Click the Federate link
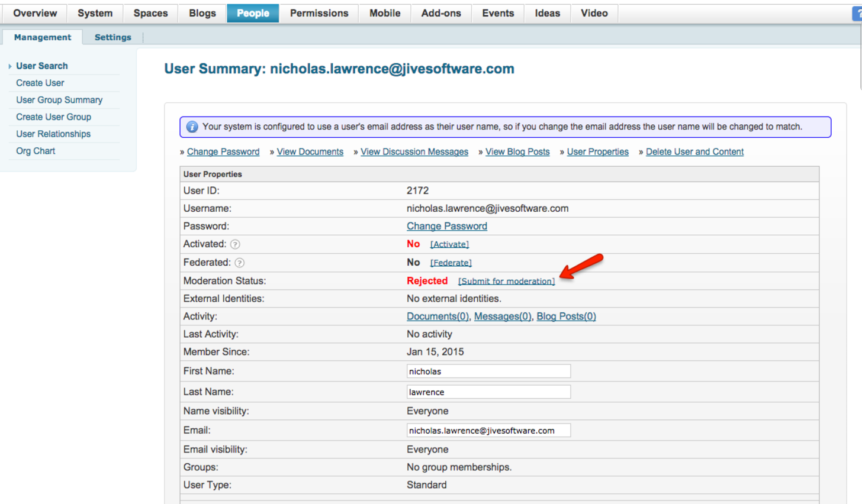Screen dimensions: 862x504 (451, 263)
